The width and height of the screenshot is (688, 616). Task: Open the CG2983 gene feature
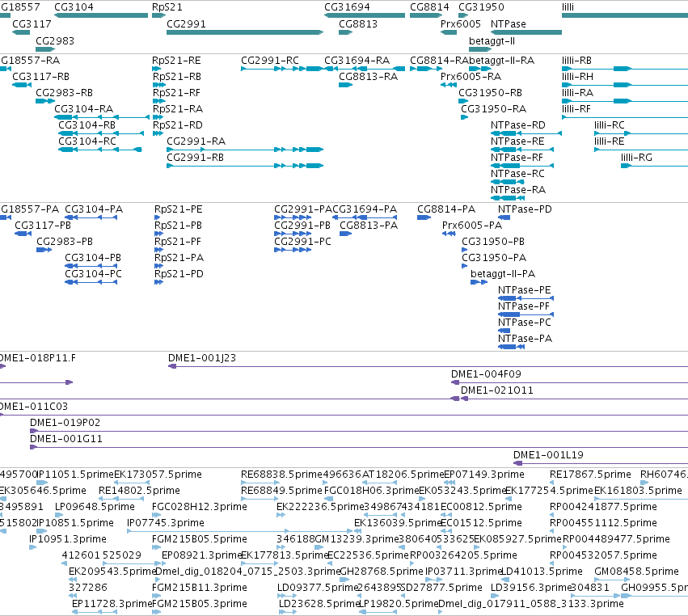pyautogui.click(x=45, y=49)
